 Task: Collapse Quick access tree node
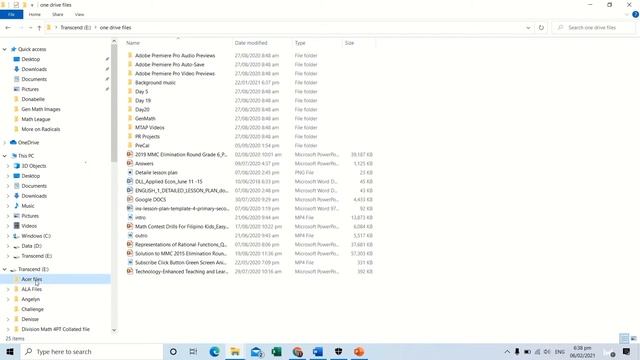4,49
